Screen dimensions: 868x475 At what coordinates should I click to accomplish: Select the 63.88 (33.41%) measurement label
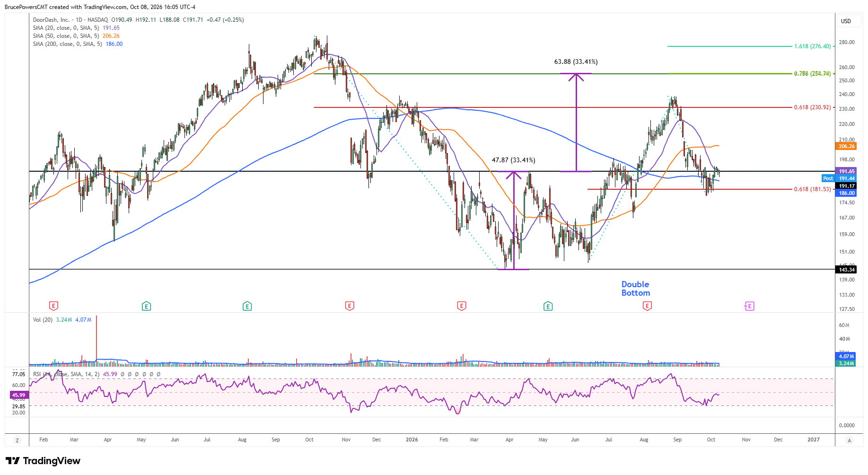click(576, 62)
